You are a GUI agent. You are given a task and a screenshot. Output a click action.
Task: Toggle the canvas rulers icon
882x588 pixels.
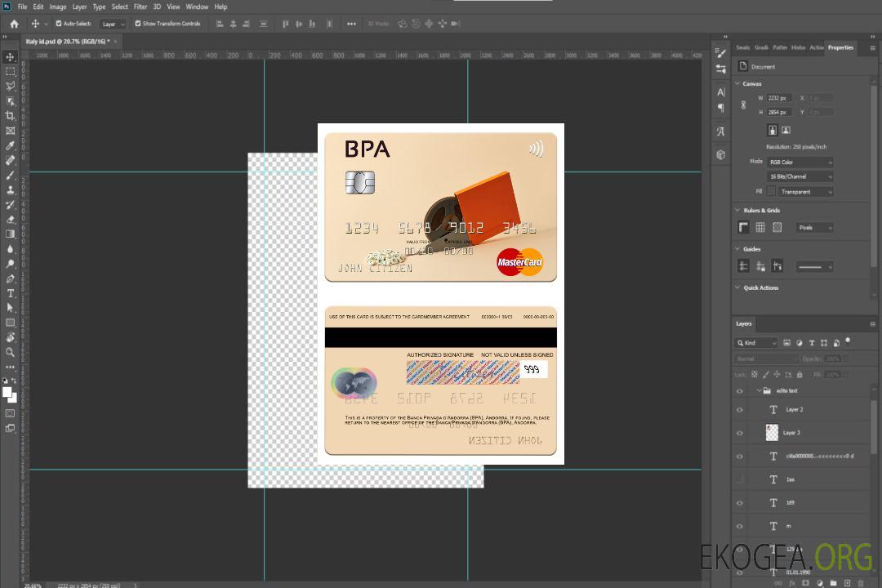(x=744, y=227)
